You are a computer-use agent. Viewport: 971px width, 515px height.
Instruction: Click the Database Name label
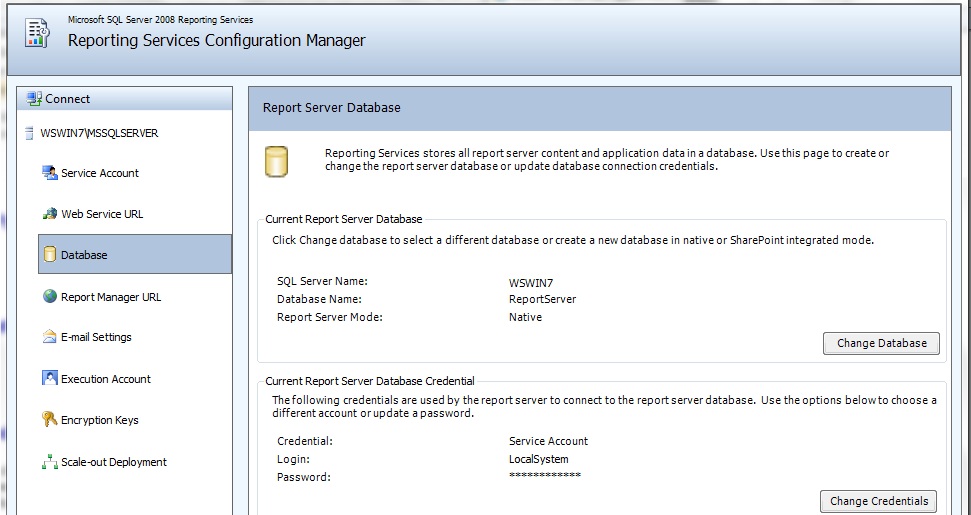pyautogui.click(x=320, y=299)
